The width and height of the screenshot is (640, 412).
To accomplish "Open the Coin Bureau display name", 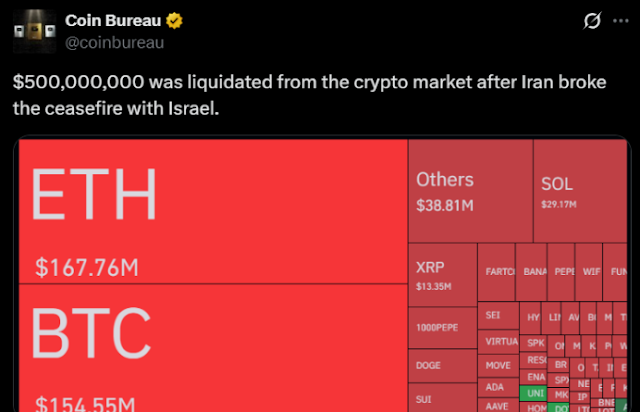I will click(113, 20).
